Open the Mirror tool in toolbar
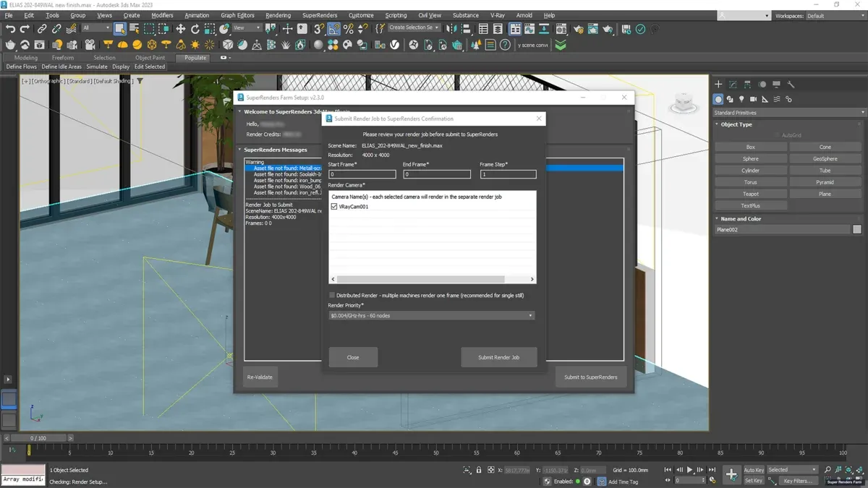This screenshot has width=868, height=488. pyautogui.click(x=450, y=29)
